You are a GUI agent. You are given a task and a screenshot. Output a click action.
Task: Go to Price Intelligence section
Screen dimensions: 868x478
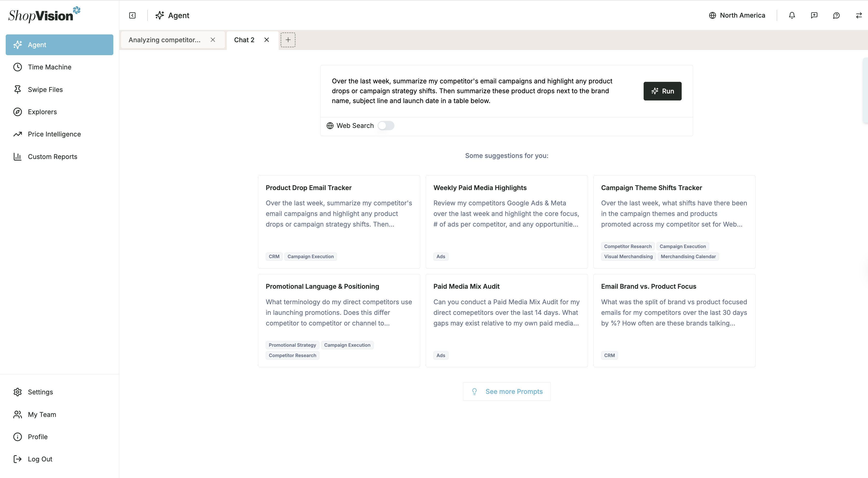54,134
